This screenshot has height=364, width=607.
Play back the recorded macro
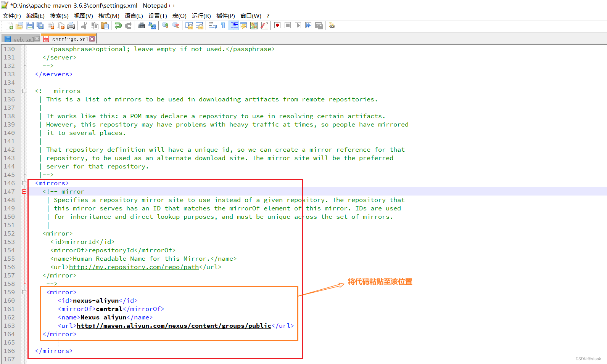[x=298, y=26]
